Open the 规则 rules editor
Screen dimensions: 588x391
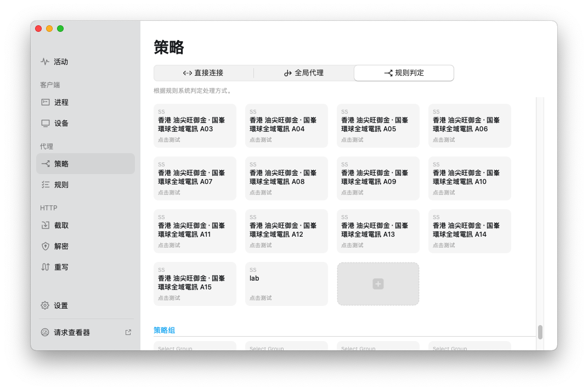61,185
